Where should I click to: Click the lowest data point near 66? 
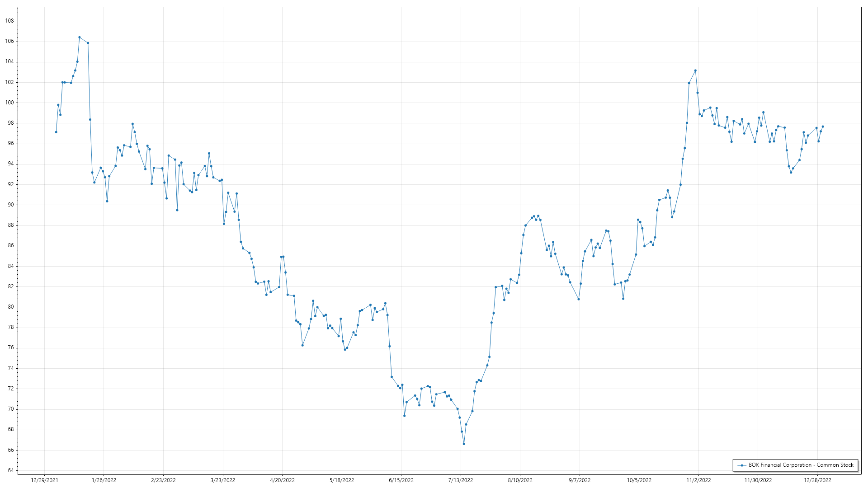464,444
